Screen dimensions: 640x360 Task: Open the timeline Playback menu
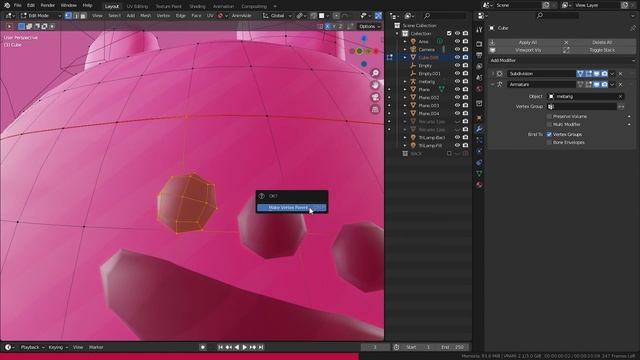click(x=32, y=347)
